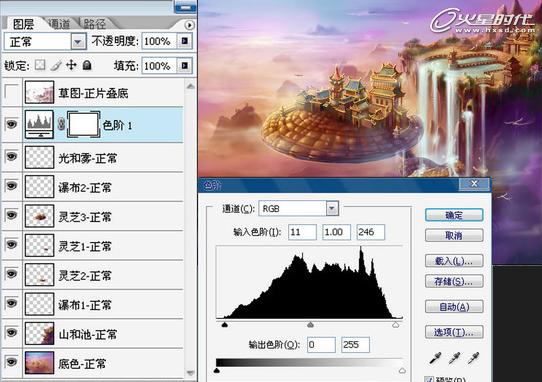This screenshot has height=382, width=542.
Task: Open the 填充 fill slider arrow
Action: pos(185,65)
